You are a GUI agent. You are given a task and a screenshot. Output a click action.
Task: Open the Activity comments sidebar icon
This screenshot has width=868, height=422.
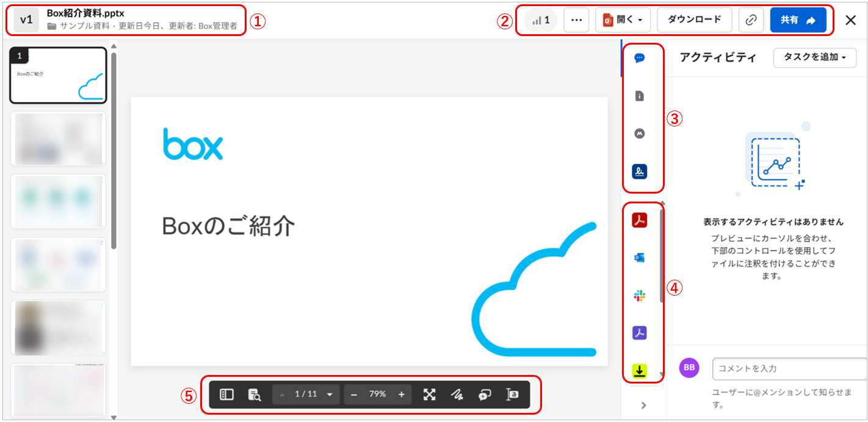pyautogui.click(x=639, y=58)
